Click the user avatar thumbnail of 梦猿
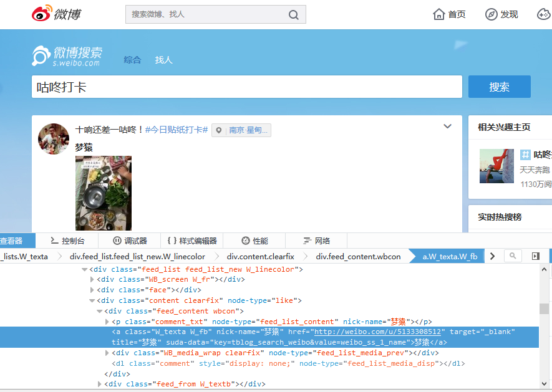Image resolution: width=552 pixels, height=392 pixels. 54,138
